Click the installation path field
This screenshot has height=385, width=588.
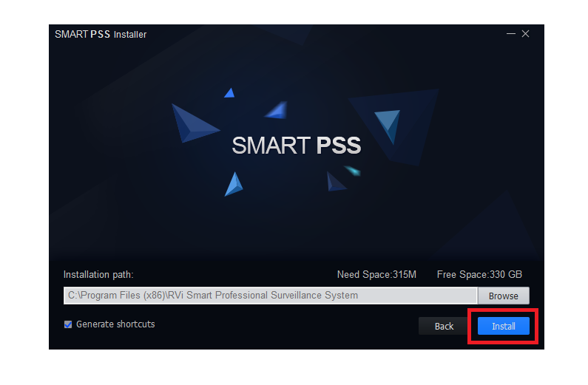pyautogui.click(x=271, y=296)
